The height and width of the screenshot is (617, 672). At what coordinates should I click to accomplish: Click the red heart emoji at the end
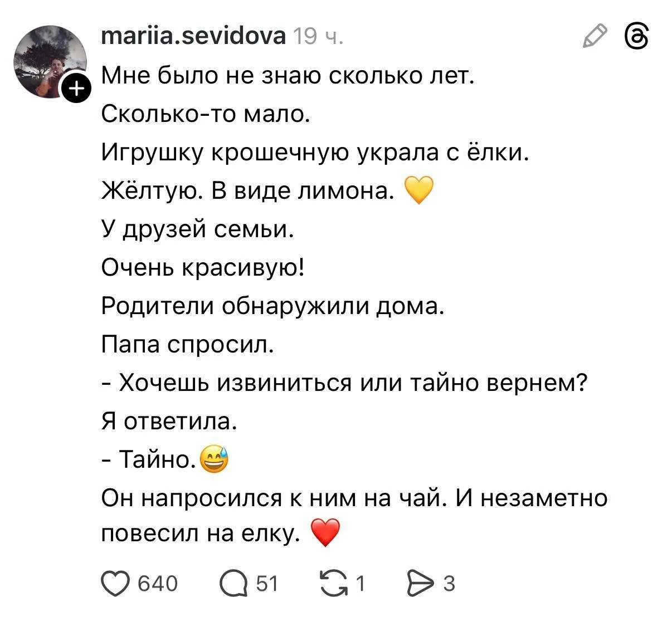324,533
